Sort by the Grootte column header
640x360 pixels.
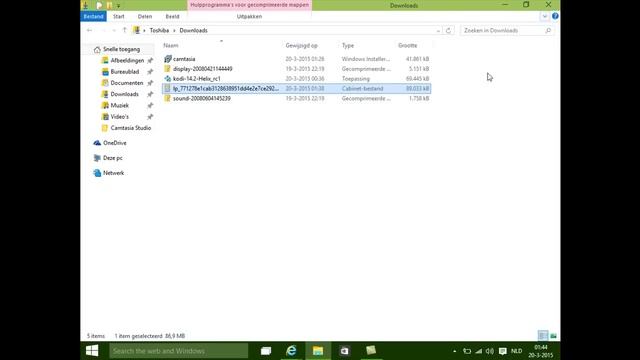(408, 45)
